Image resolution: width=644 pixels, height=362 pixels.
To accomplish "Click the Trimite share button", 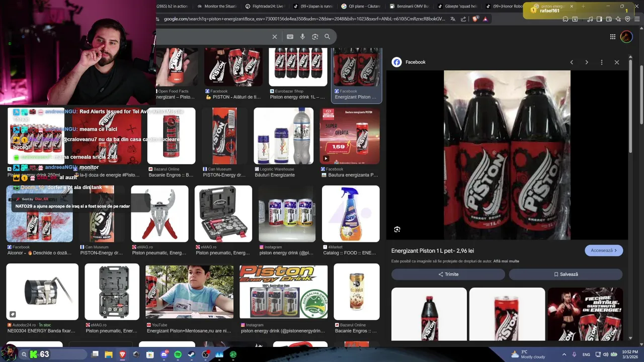I will point(448,274).
